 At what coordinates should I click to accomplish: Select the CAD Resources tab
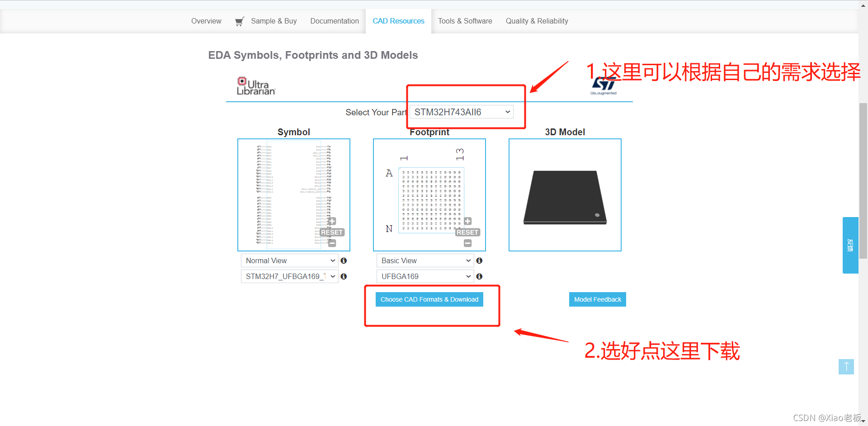[398, 21]
